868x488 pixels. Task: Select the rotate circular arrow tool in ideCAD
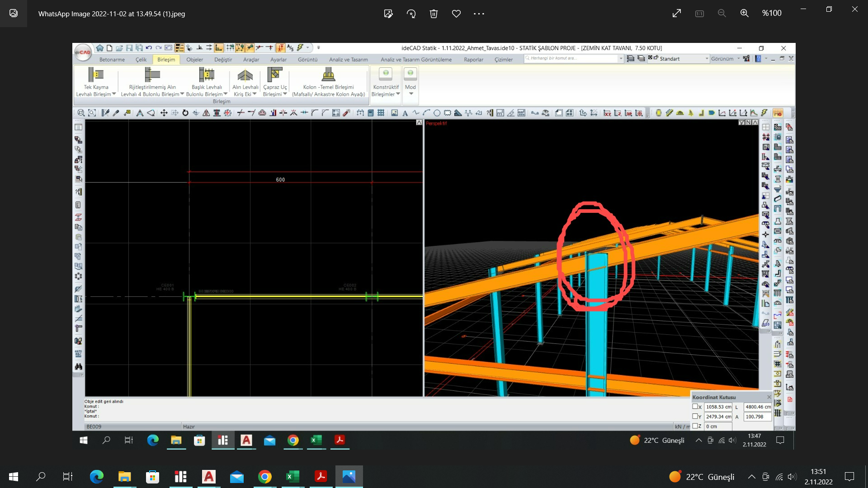click(185, 113)
